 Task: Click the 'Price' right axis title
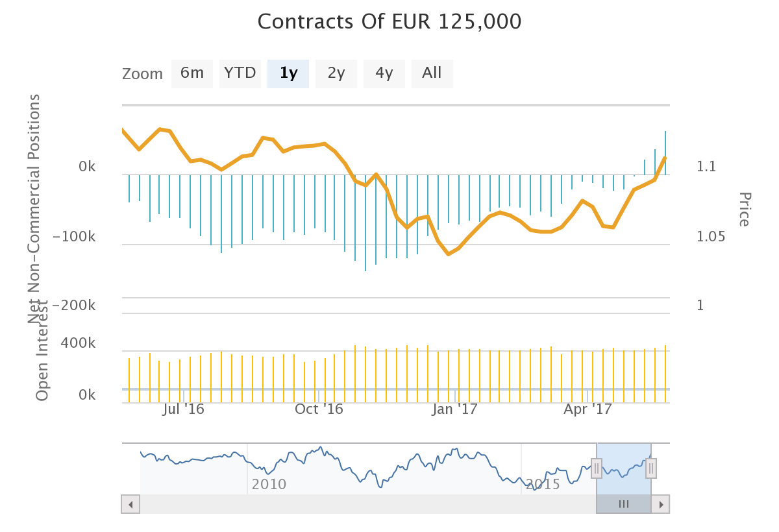(x=744, y=210)
